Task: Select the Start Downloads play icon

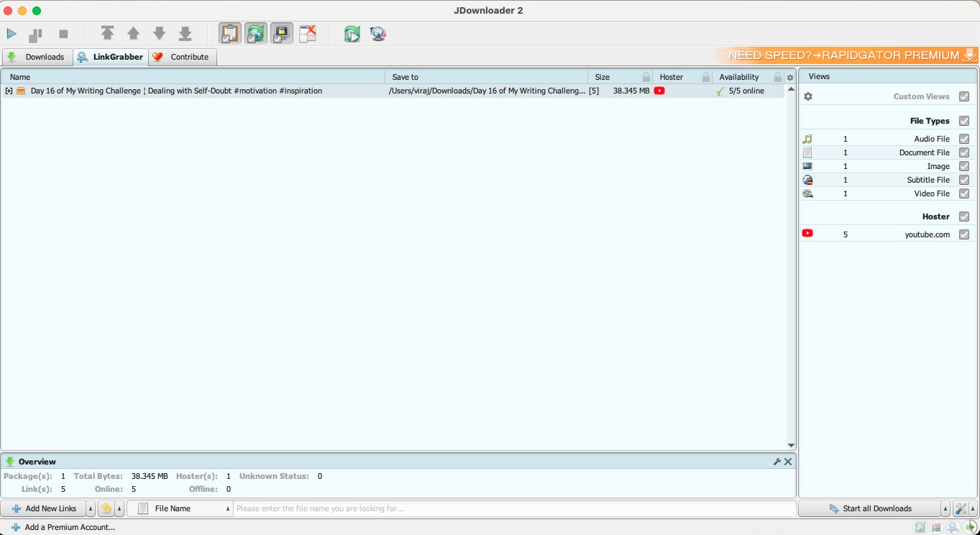Action: (12, 33)
